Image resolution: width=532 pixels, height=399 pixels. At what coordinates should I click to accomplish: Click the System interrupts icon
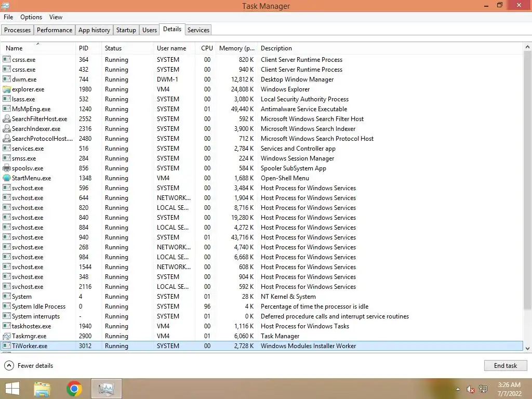coord(6,316)
